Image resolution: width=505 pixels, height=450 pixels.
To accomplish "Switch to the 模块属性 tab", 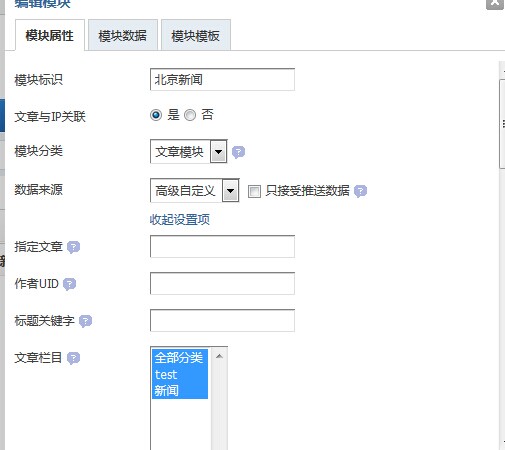I will [x=50, y=35].
